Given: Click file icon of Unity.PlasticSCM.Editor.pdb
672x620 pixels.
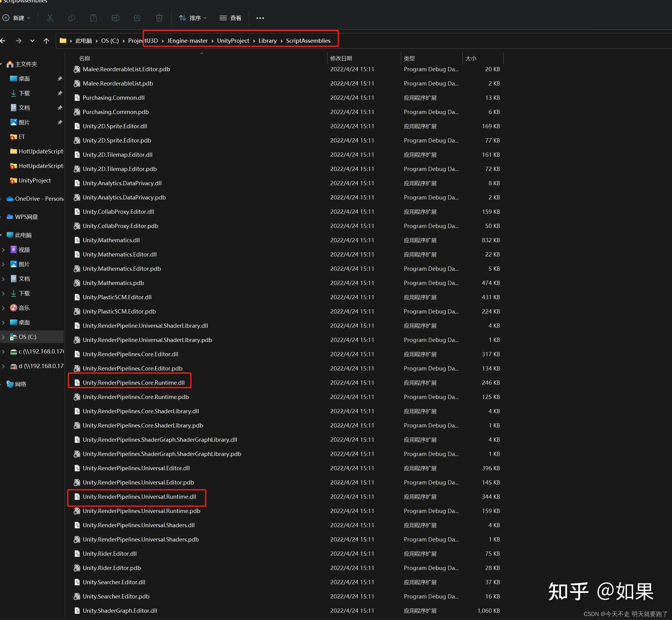Looking at the screenshot, I should point(77,311).
